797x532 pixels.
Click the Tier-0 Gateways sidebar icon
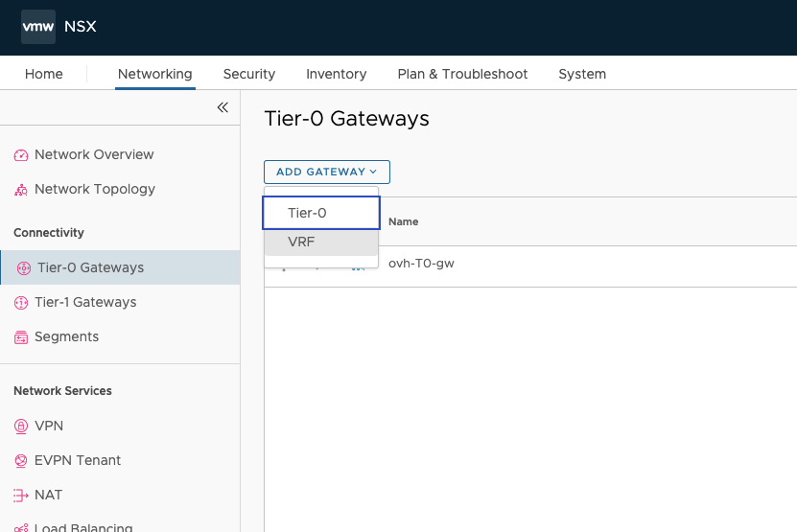pyautogui.click(x=24, y=268)
